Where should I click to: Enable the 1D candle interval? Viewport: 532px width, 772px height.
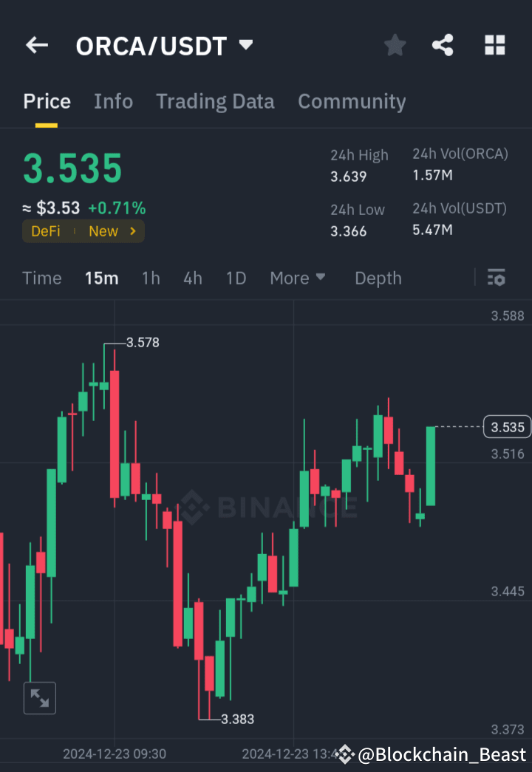[236, 278]
